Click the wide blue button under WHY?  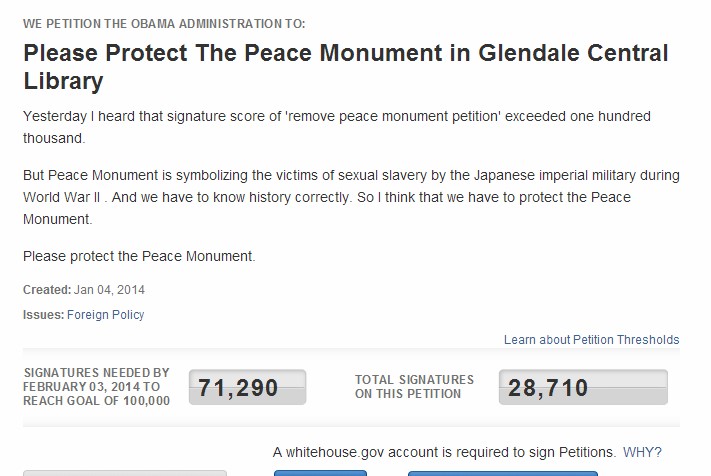(x=503, y=473)
